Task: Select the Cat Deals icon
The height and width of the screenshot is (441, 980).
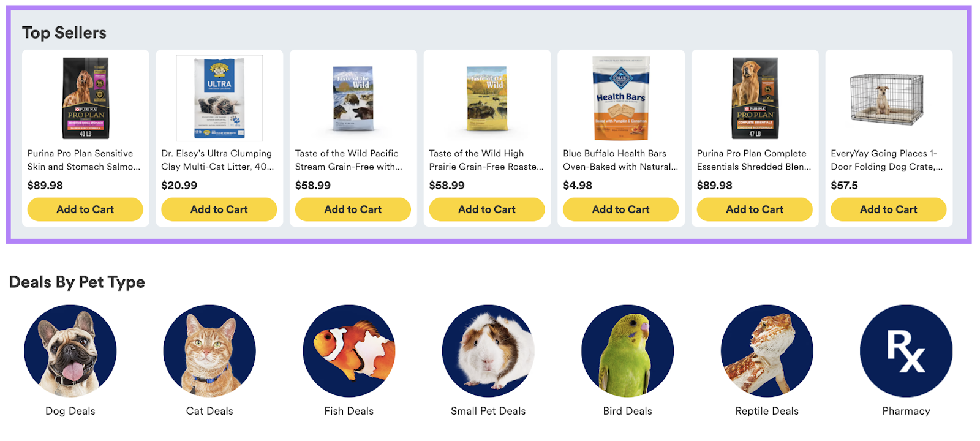Action: click(209, 350)
